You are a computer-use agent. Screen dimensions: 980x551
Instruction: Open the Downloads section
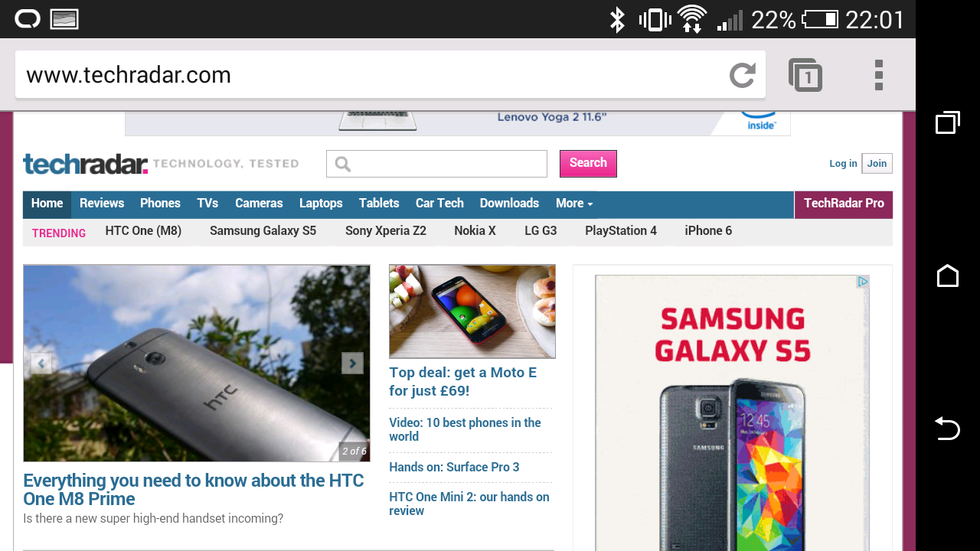(x=509, y=204)
